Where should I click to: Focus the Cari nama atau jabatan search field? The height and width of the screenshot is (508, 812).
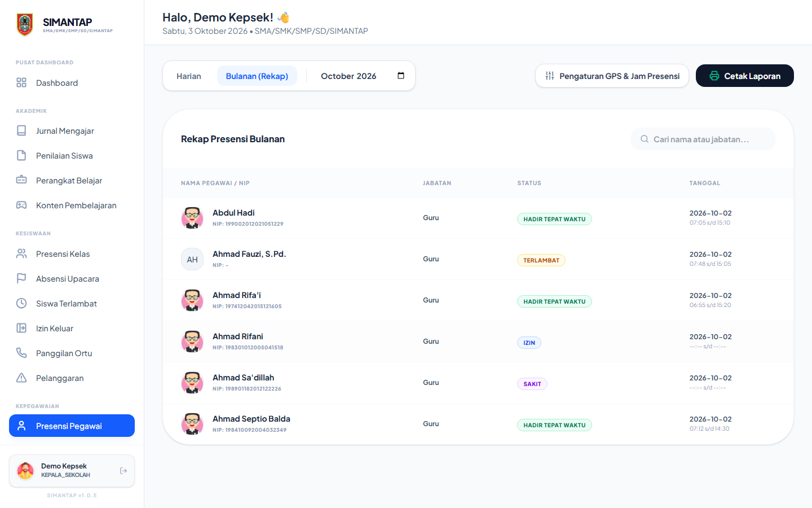[703, 139]
